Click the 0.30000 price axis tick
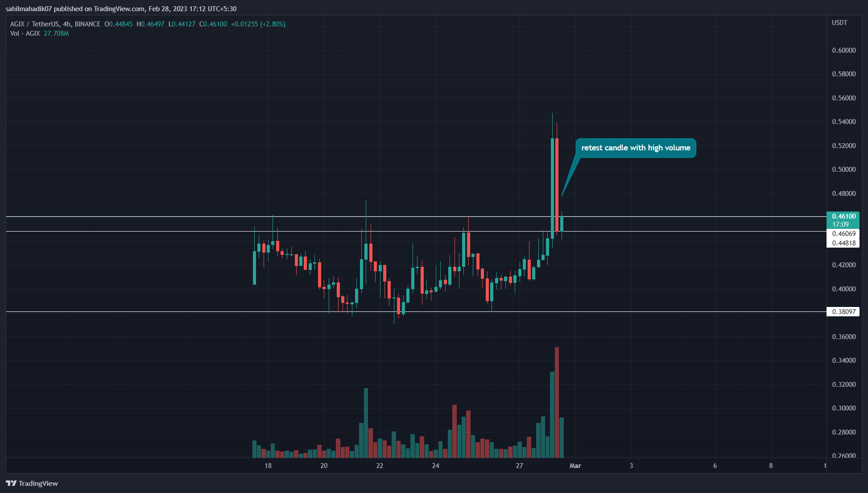The height and width of the screenshot is (493, 868). [844, 408]
